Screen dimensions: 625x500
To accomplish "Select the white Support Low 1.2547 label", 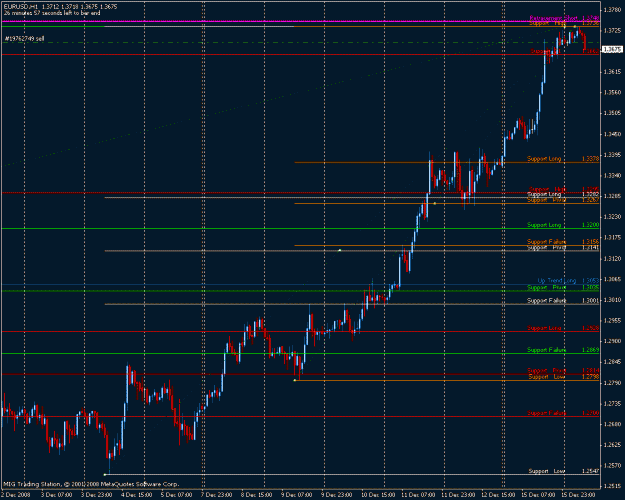I will 564,471.
